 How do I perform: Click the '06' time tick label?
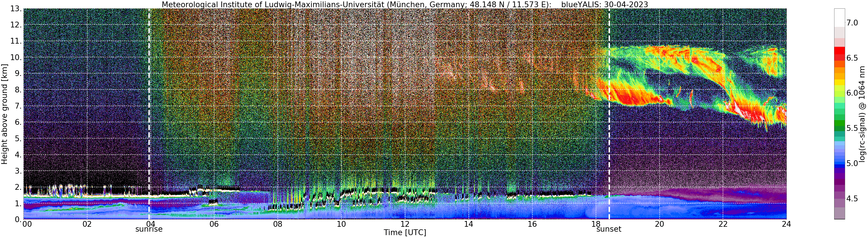point(214,224)
